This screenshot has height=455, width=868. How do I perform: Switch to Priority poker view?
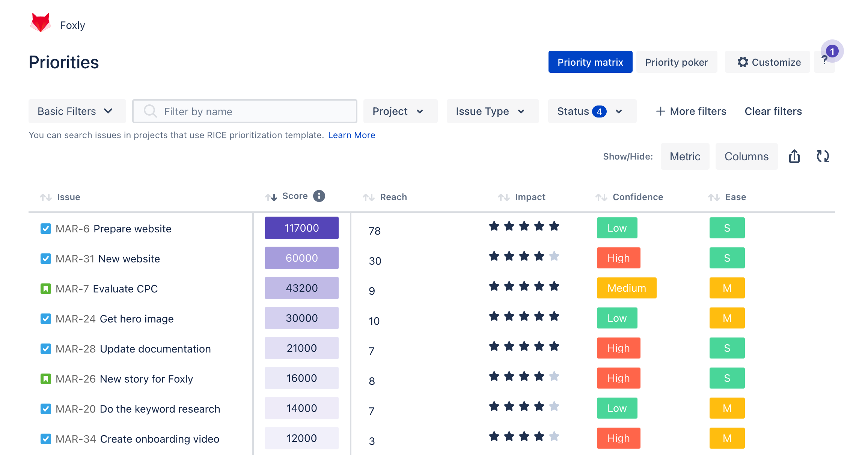point(677,62)
